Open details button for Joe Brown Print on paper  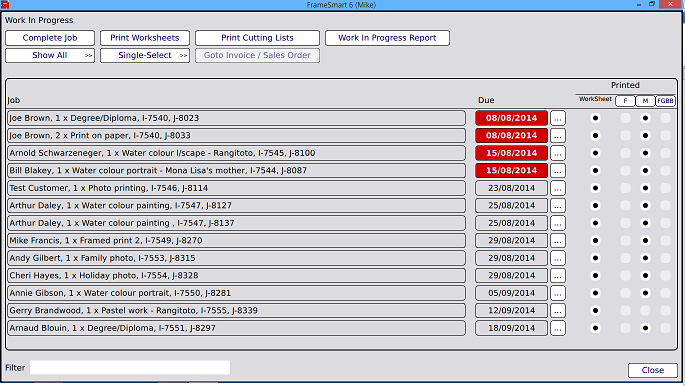[x=558, y=136]
